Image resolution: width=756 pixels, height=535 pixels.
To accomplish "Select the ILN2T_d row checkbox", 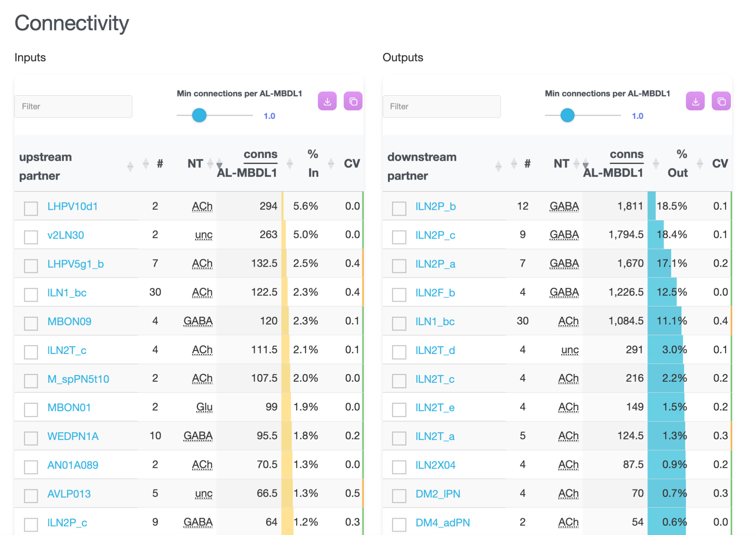I will tap(399, 352).
